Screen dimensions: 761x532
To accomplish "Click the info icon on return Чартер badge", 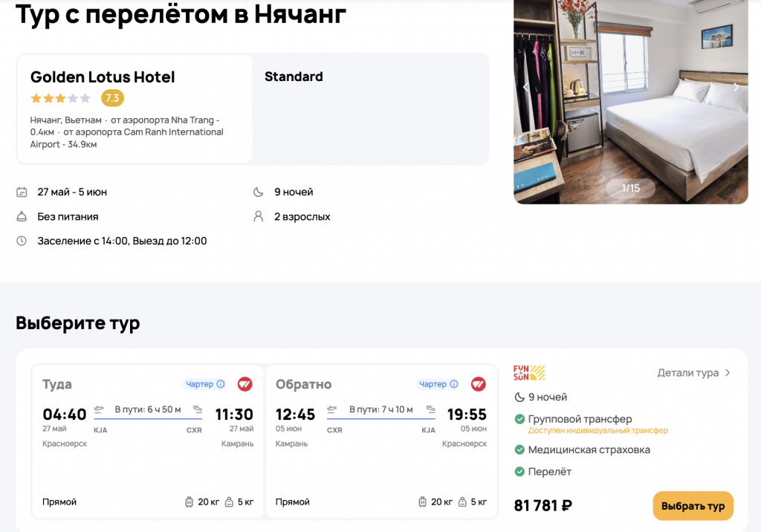I will [454, 384].
